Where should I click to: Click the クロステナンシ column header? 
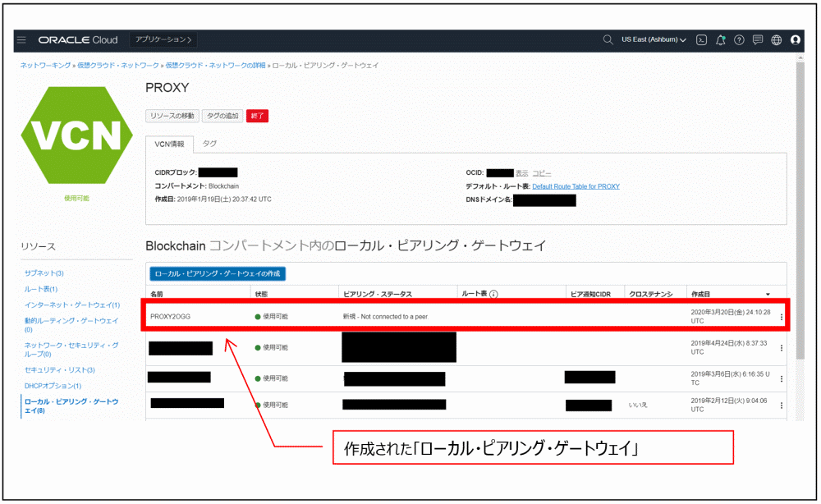tap(650, 294)
